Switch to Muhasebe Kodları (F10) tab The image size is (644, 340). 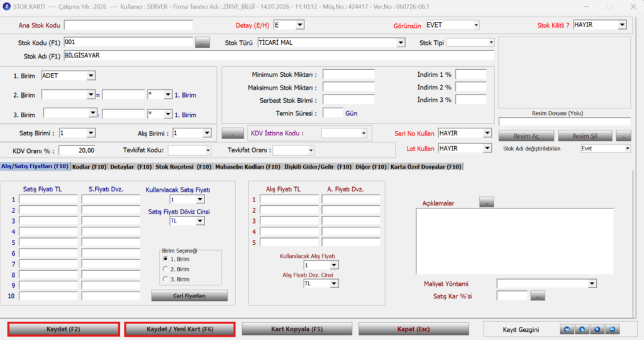coord(248,166)
